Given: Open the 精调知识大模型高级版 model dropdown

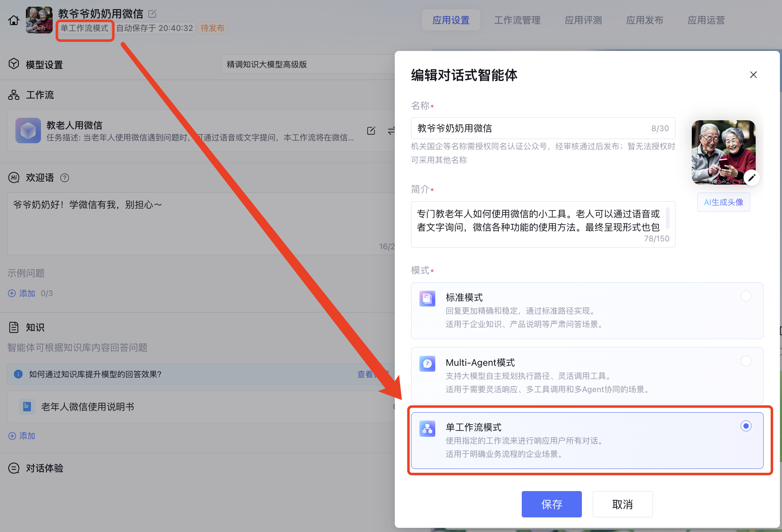Looking at the screenshot, I should [308, 64].
